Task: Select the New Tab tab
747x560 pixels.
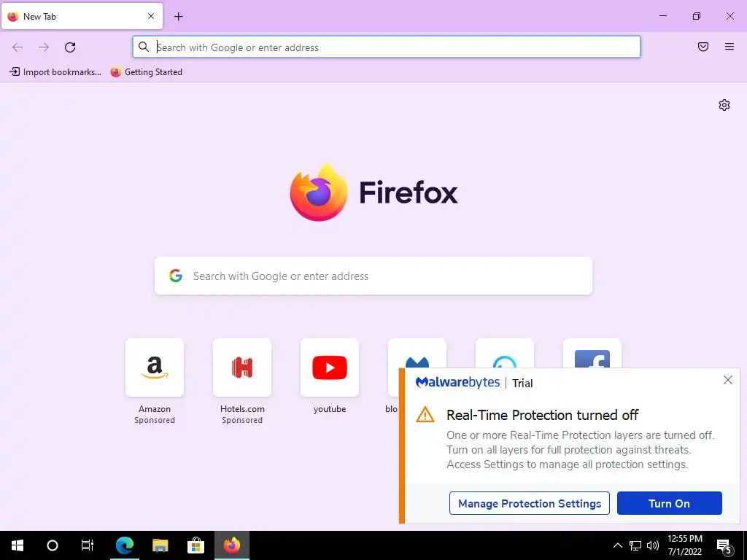Action: click(x=82, y=16)
